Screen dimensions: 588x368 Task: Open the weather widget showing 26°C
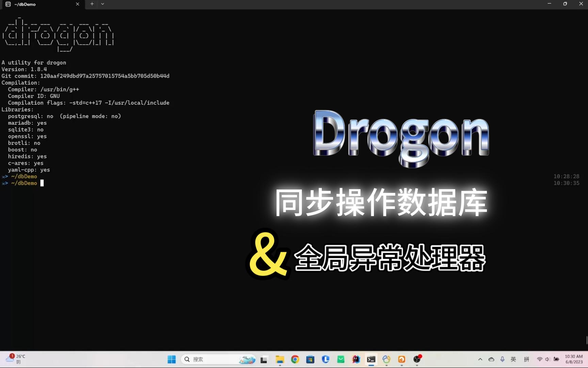[x=15, y=359]
